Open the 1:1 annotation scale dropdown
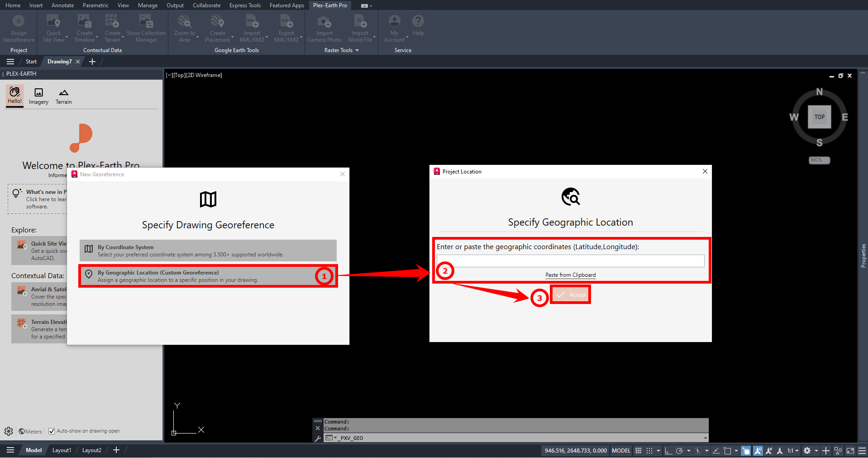 [x=793, y=451]
